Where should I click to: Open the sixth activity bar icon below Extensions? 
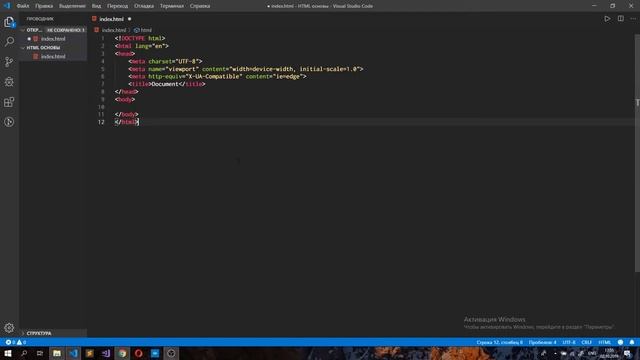9,122
